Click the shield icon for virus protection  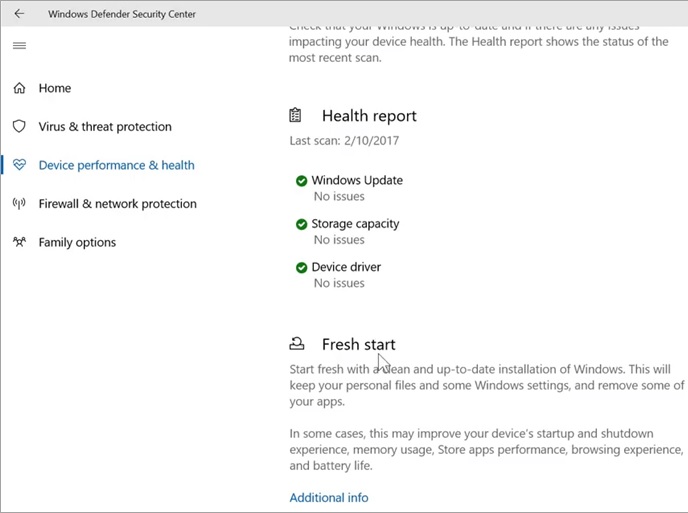[19, 127]
